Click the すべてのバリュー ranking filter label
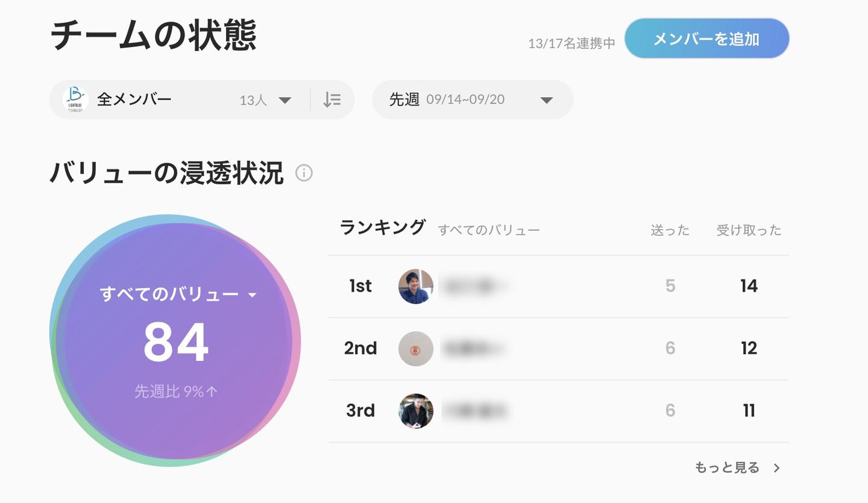This screenshot has height=503, width=868. tap(488, 230)
